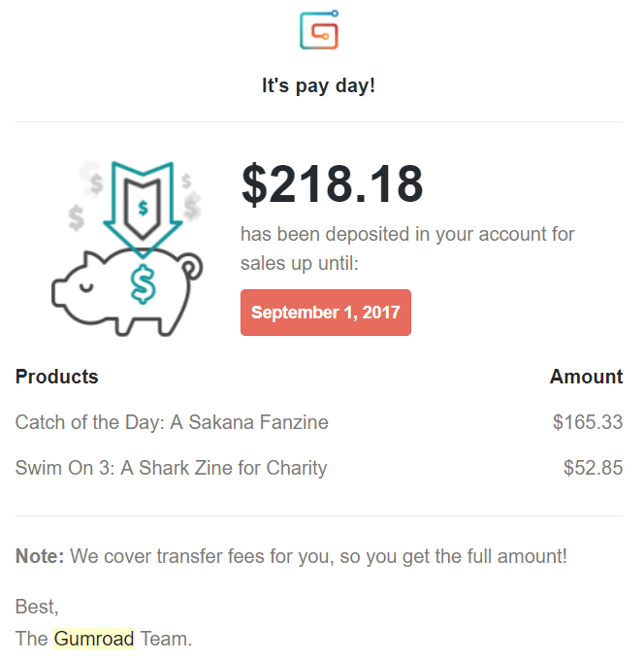Click the Products column header

(56, 377)
